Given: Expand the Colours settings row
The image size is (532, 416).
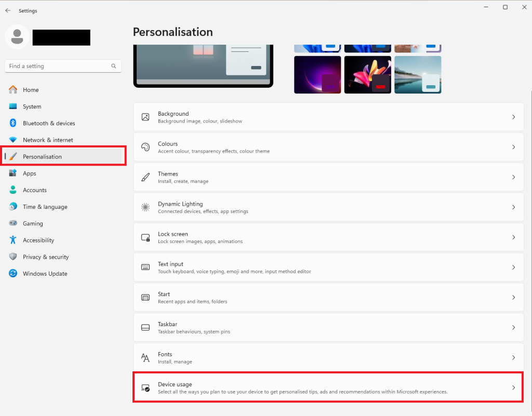Looking at the screenshot, I should (x=328, y=147).
